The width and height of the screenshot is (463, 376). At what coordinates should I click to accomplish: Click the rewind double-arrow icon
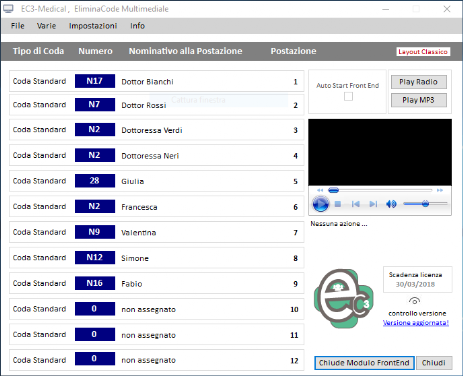click(x=320, y=190)
